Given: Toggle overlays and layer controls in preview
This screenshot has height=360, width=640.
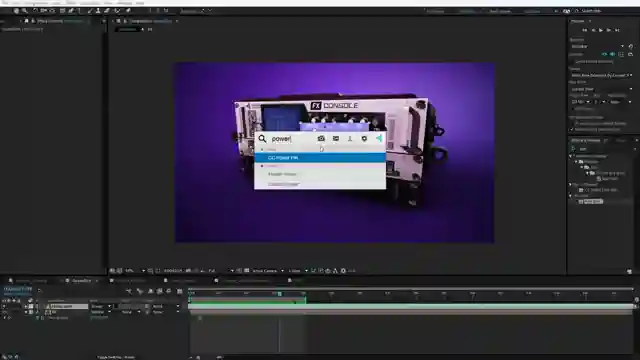Looking at the screenshot, I should coord(621,54).
